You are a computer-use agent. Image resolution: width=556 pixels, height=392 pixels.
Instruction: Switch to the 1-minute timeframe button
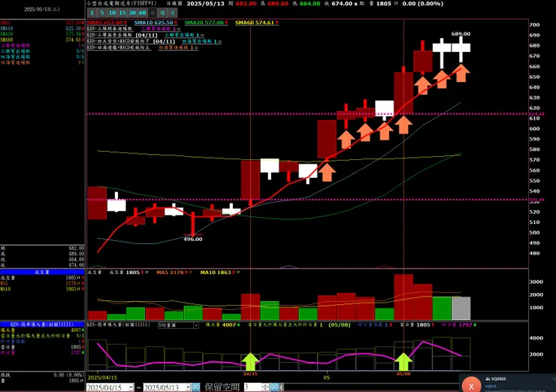coord(92,13)
